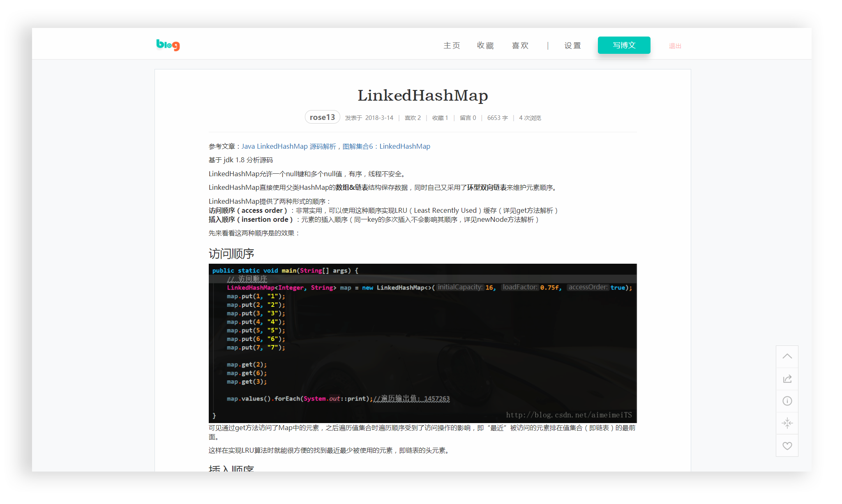Click the rose13 author badge
Image resolution: width=842 pixels, height=504 pixels.
click(x=322, y=117)
